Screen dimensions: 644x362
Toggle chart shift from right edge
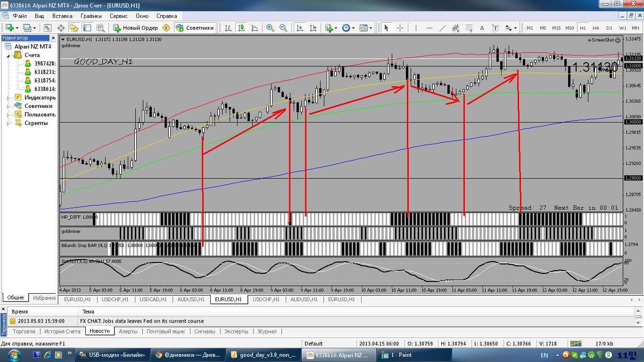point(313,28)
